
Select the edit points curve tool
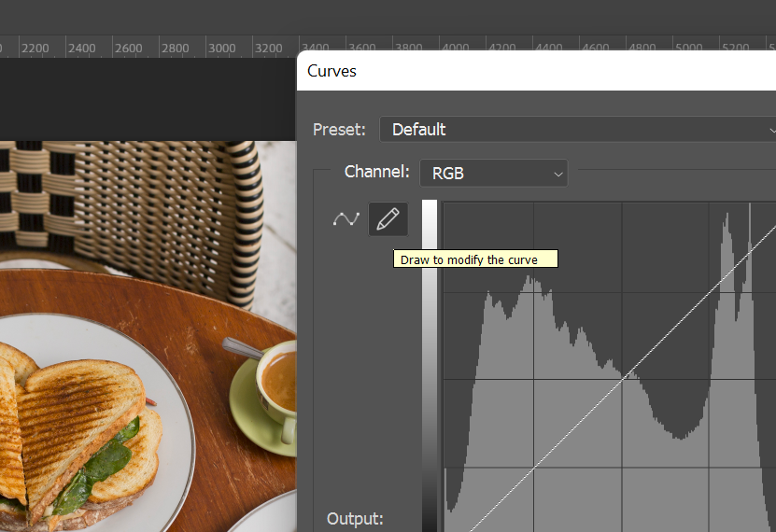(x=346, y=219)
